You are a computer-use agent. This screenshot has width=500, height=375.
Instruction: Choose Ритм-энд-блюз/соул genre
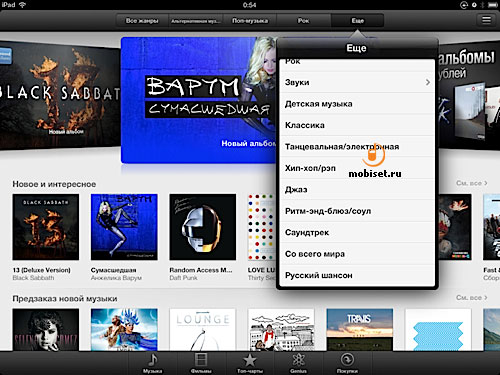click(x=357, y=211)
